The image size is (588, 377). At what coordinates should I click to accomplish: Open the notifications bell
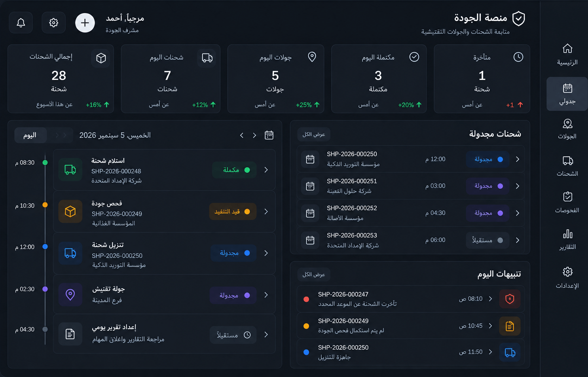click(21, 23)
